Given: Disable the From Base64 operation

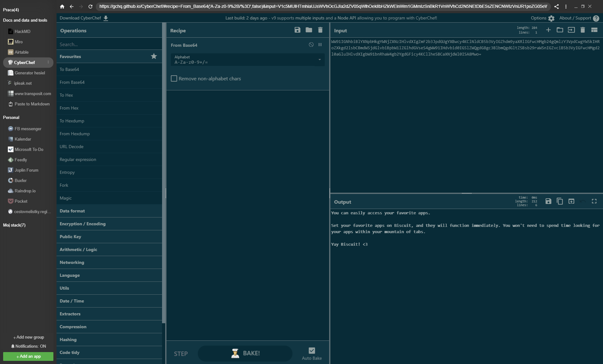Looking at the screenshot, I should coord(311,45).
